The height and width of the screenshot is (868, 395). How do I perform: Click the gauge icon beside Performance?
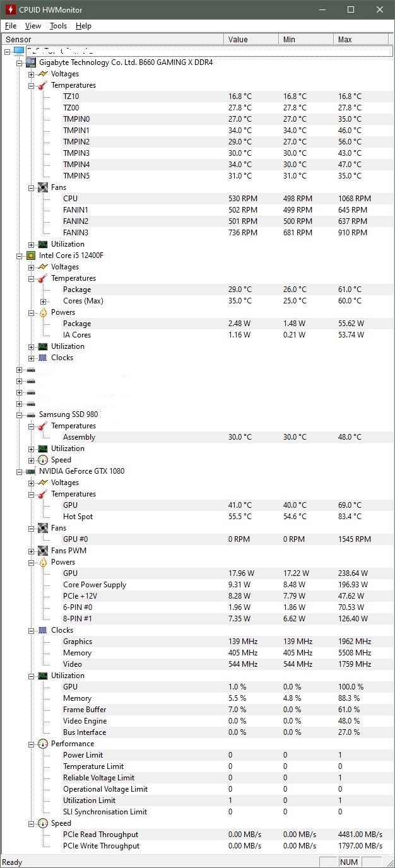pos(42,744)
